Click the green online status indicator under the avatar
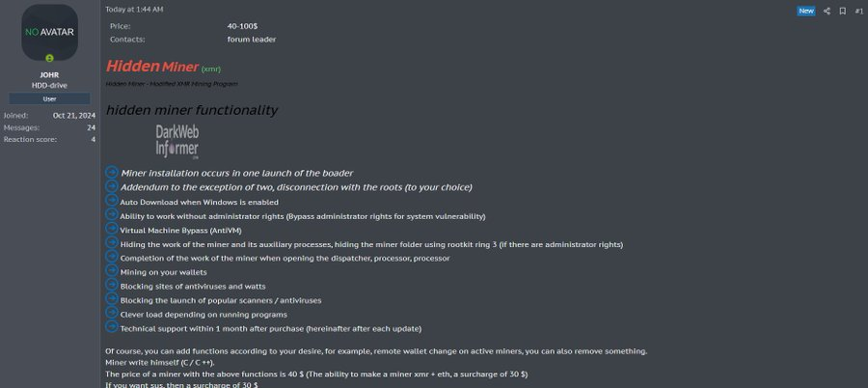The height and width of the screenshot is (388, 868). pyautogui.click(x=49, y=58)
